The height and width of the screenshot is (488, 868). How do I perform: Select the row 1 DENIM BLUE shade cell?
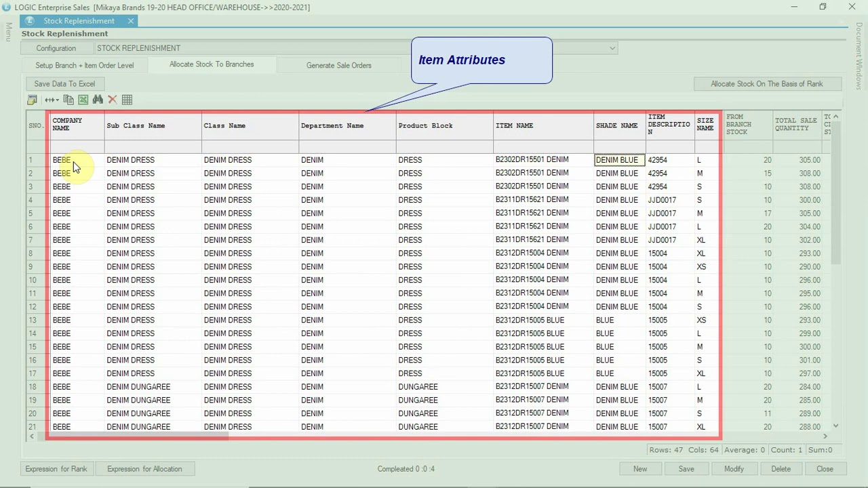tap(620, 160)
